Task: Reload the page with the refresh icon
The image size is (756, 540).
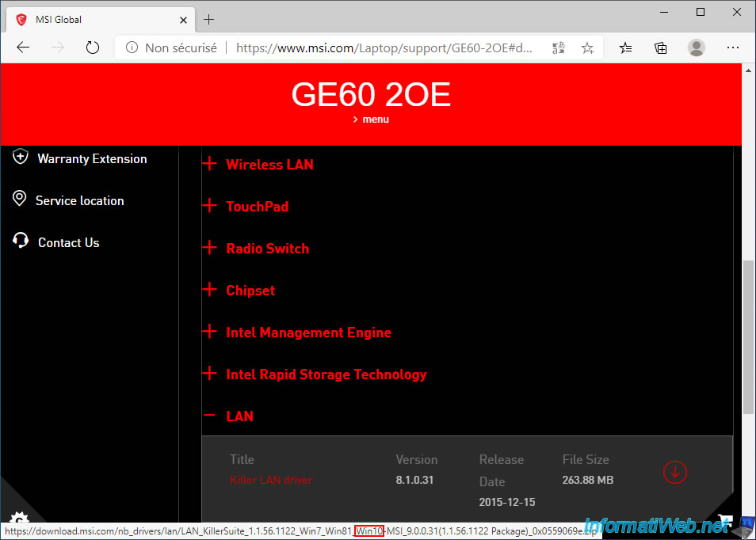Action: coord(92,48)
